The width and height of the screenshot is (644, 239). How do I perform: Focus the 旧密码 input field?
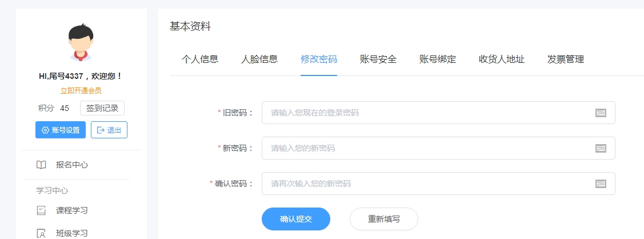coord(438,113)
